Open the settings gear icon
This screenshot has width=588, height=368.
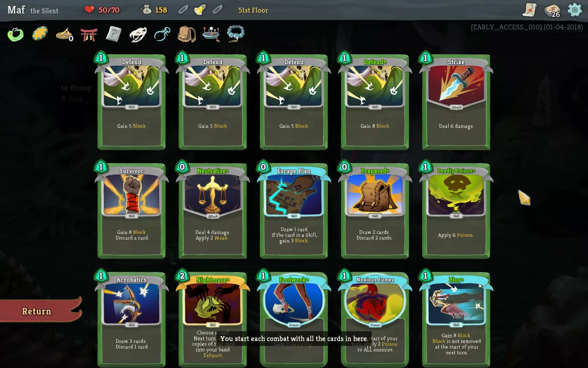(x=574, y=10)
